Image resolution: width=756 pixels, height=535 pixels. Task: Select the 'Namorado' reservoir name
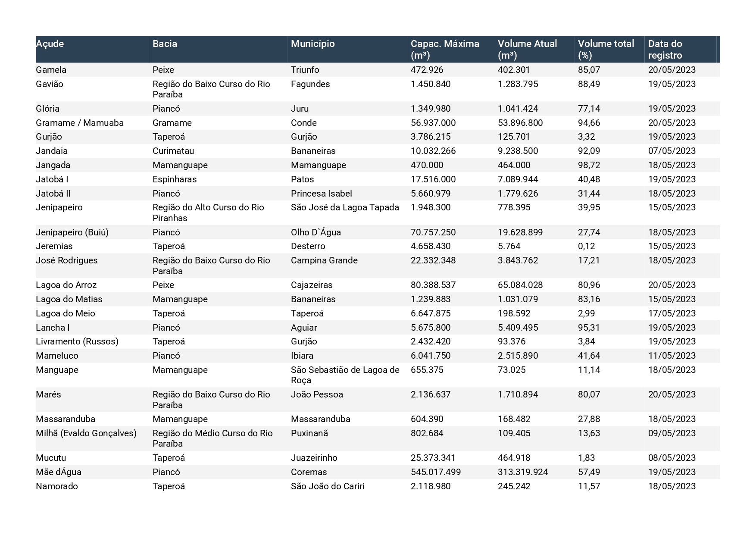(57, 486)
